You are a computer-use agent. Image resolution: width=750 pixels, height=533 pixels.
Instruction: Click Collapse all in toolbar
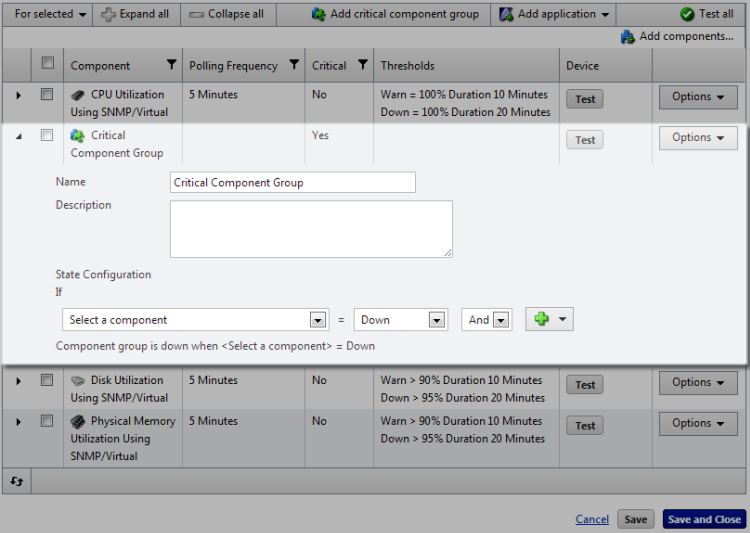coord(226,14)
